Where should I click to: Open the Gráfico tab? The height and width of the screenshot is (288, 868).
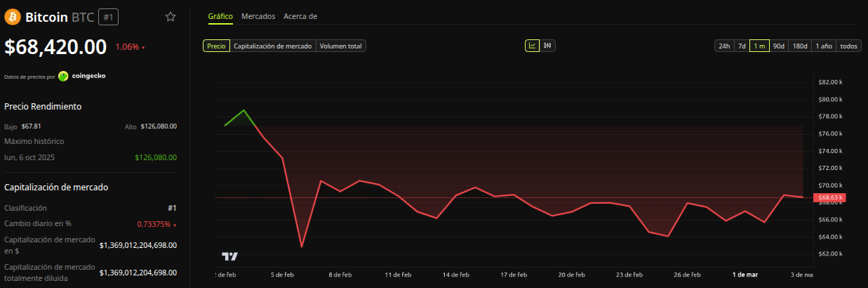click(220, 15)
